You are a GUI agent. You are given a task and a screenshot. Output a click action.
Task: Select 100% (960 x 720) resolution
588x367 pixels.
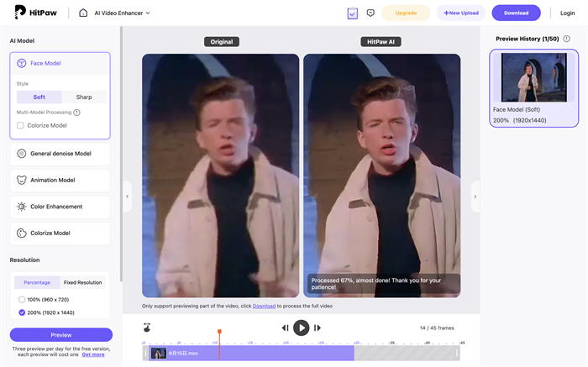[x=22, y=299]
